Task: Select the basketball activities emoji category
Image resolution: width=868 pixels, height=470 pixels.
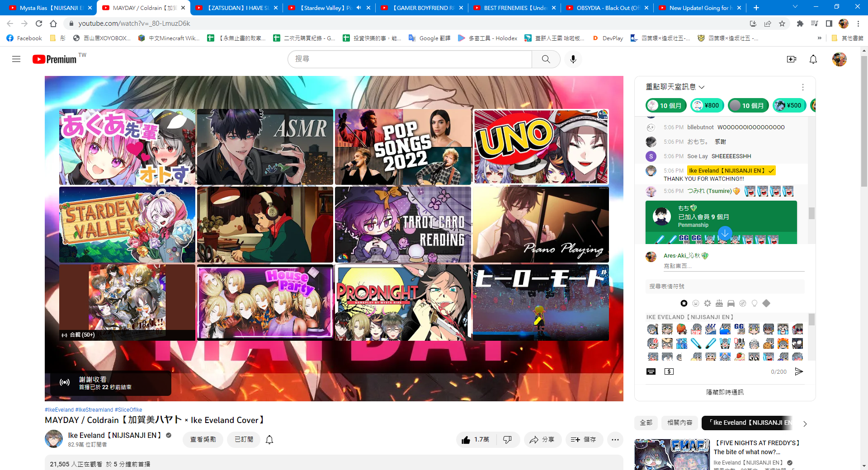Action: (743, 303)
